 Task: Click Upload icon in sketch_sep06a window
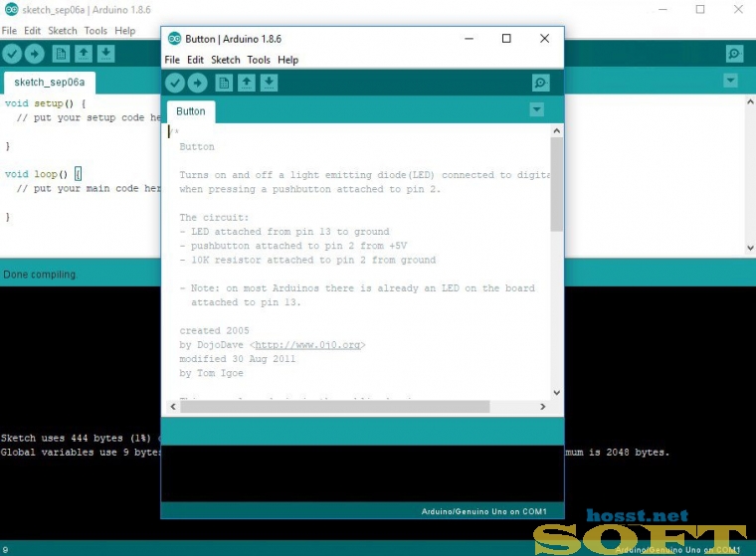click(34, 54)
